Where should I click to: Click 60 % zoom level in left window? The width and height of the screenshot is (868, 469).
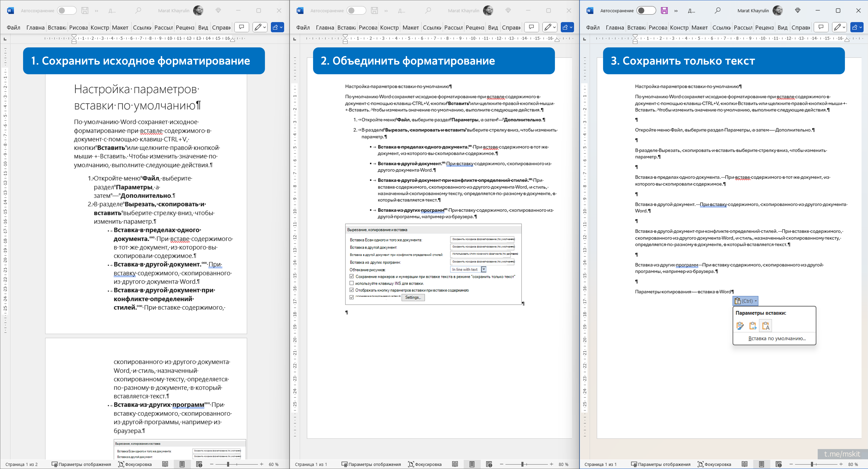click(274, 464)
